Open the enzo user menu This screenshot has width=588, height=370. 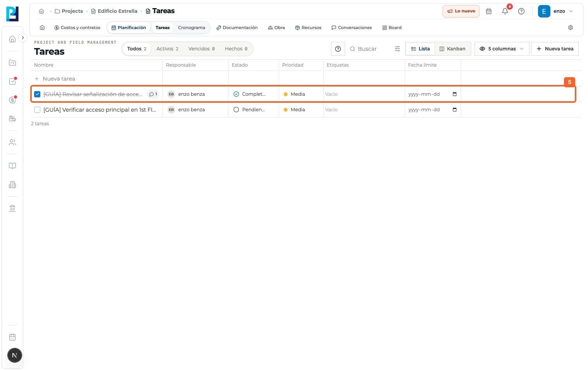[555, 11]
